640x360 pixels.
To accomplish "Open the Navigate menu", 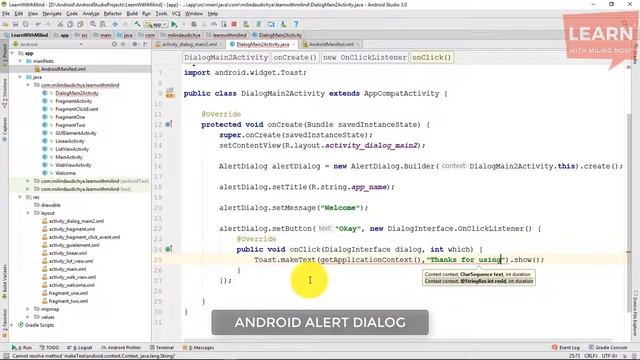I will pos(52,13).
